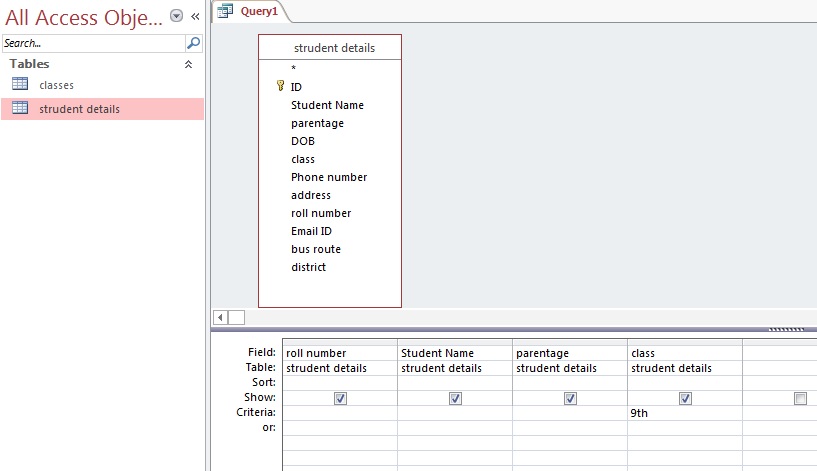Uncheck Show box for roll number column
Viewport: 817px width, 471px height.
pyautogui.click(x=340, y=398)
